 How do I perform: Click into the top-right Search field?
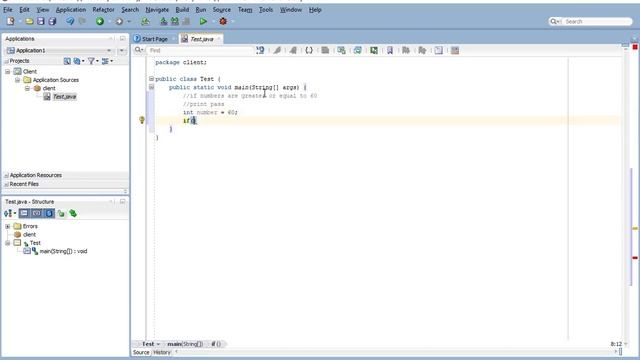coord(597,21)
